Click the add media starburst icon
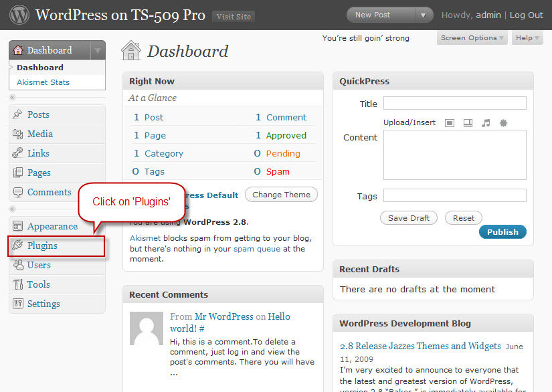The height and width of the screenshot is (392, 552). pyautogui.click(x=504, y=123)
